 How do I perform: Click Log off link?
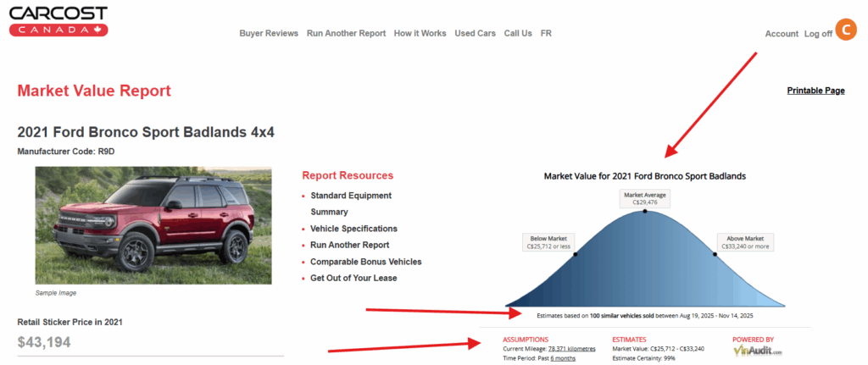(818, 34)
